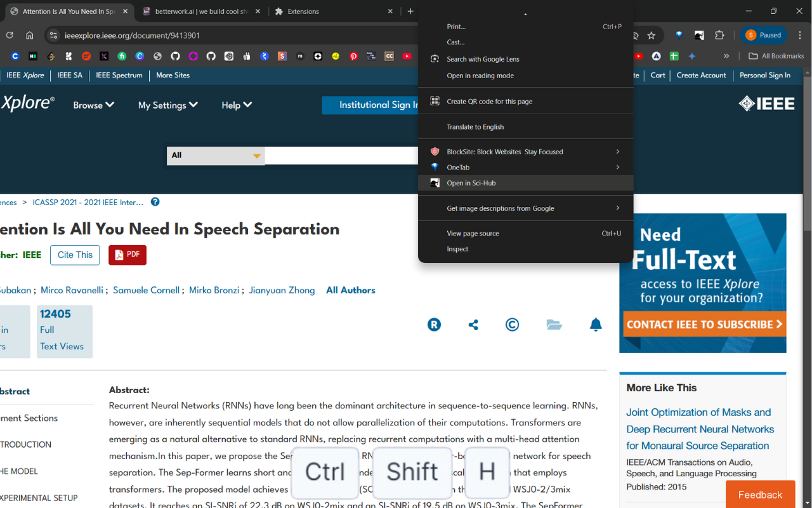This screenshot has width=812, height=508.
Task: Click the Cite This button
Action: click(75, 255)
